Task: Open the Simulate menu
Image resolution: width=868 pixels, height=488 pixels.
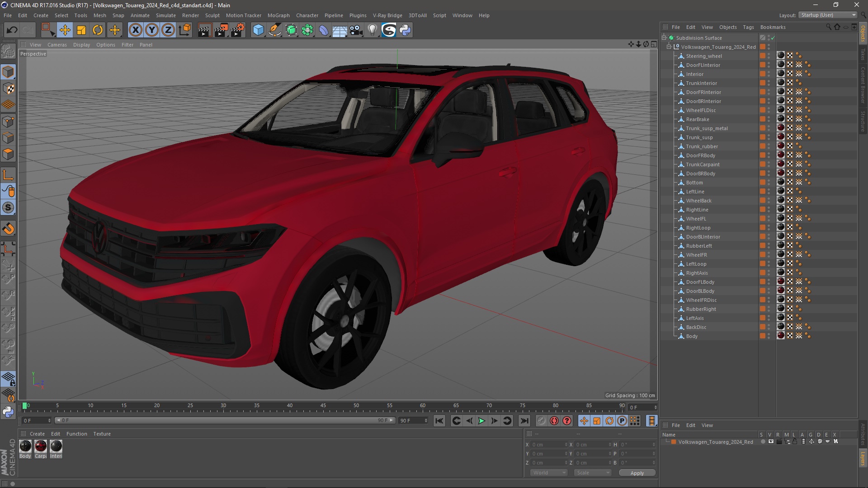Action: (166, 15)
